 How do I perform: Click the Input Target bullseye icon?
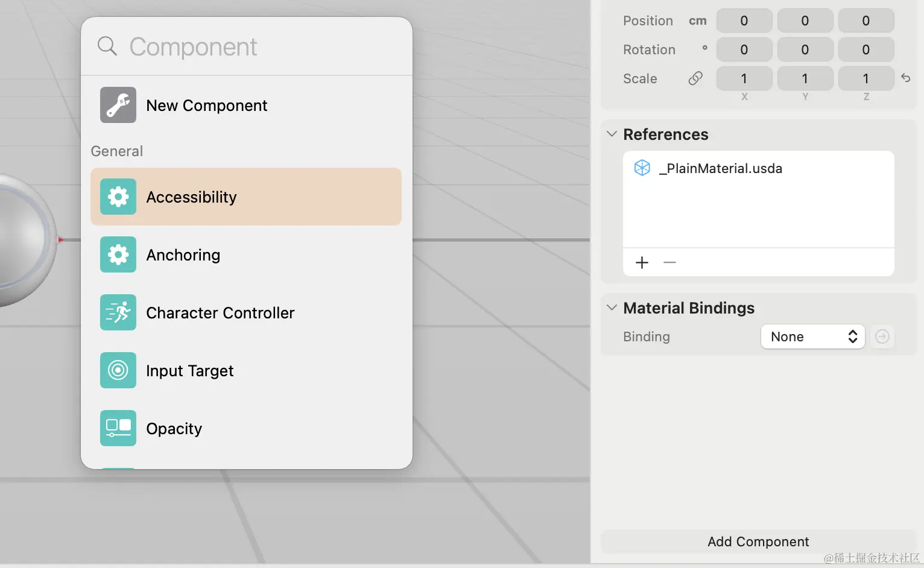pos(118,370)
